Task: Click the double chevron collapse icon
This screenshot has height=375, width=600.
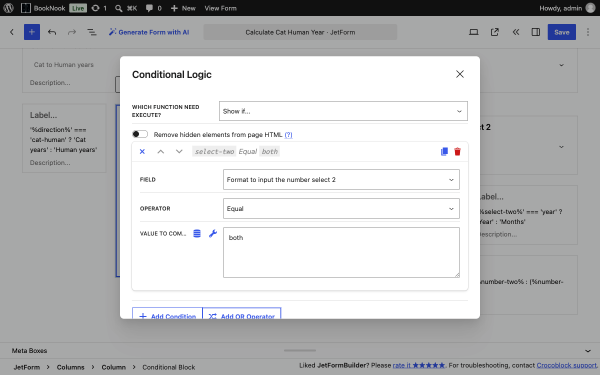Action: (515, 32)
